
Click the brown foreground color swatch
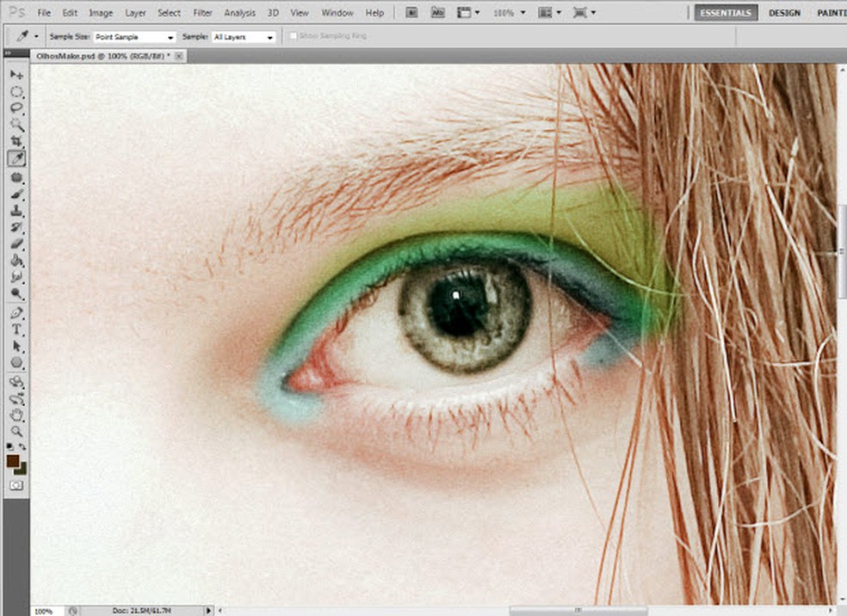click(x=13, y=461)
